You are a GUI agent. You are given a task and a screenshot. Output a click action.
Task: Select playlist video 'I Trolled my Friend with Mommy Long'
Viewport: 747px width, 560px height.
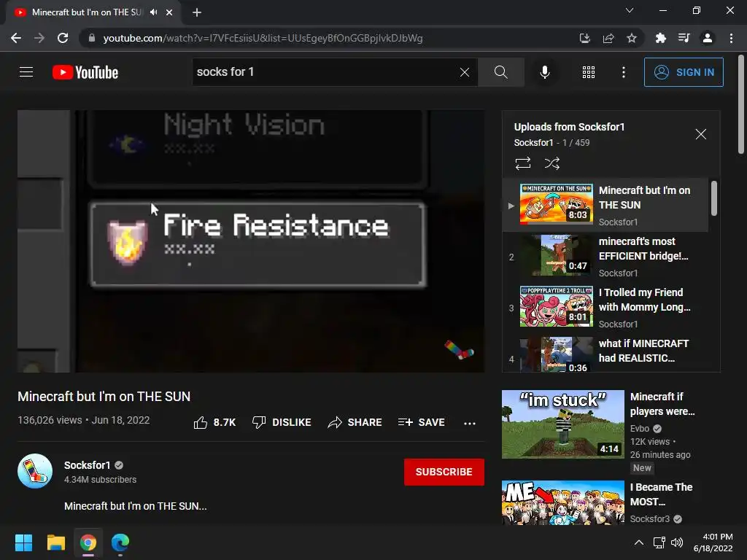coord(605,307)
